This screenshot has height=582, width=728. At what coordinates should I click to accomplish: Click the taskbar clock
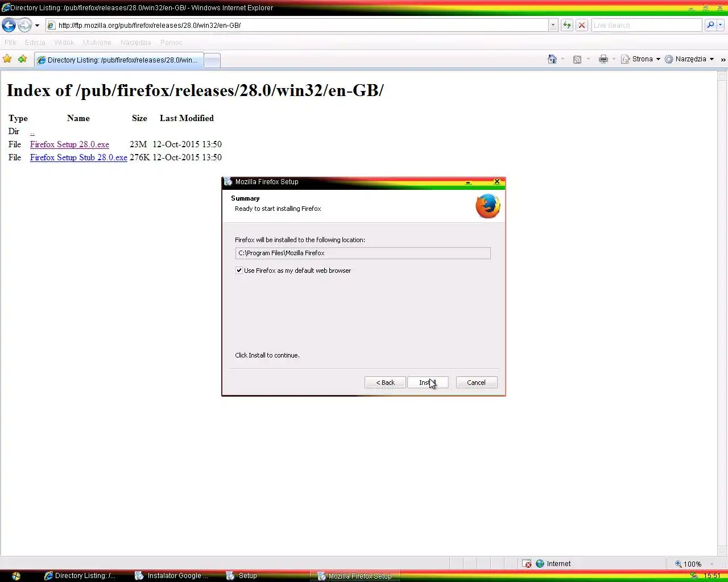[712, 576]
